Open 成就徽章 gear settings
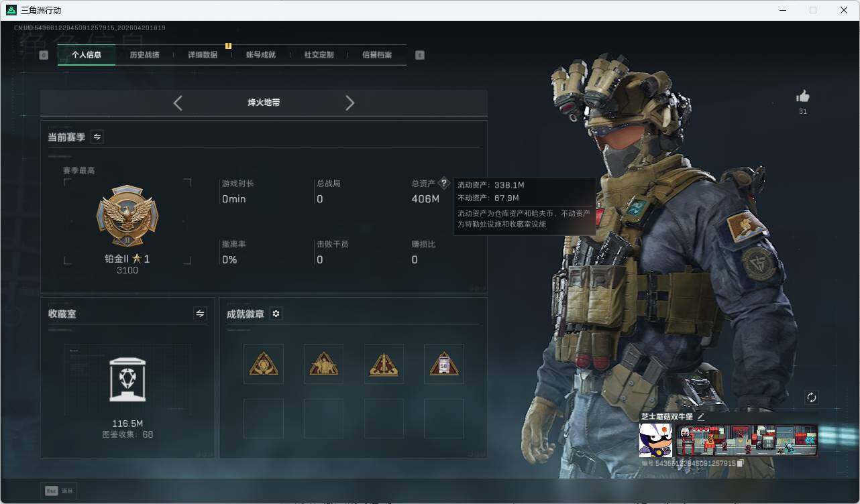860x504 pixels. pos(276,314)
